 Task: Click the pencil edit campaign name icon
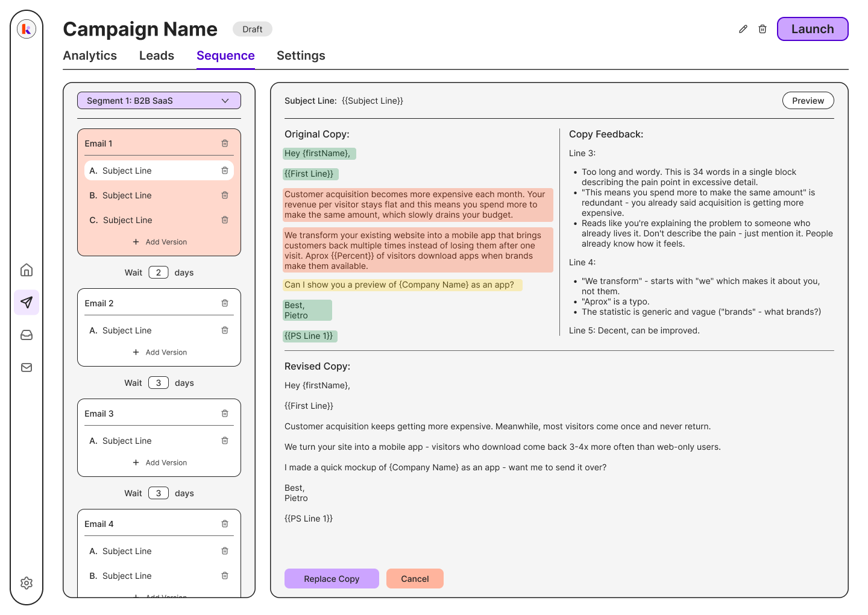(743, 29)
